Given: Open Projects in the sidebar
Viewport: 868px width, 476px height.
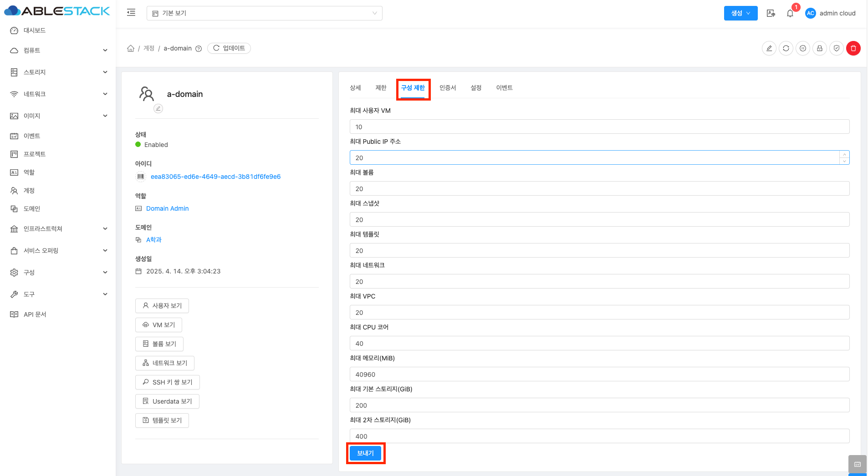Looking at the screenshot, I should pos(35,154).
